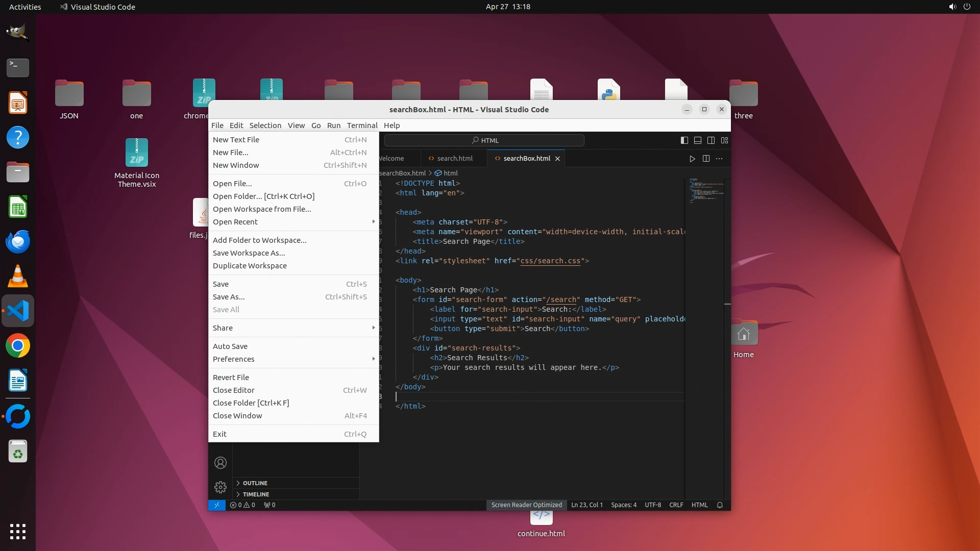The height and width of the screenshot is (551, 980).
Task: Expand the TIMELINE section
Action: tap(256, 494)
